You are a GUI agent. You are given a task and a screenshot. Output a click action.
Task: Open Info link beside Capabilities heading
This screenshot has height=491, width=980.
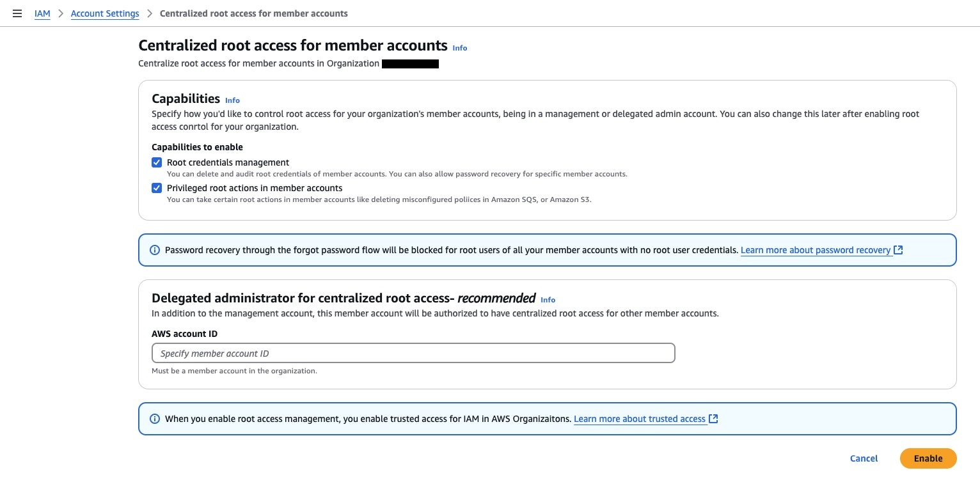click(x=232, y=100)
